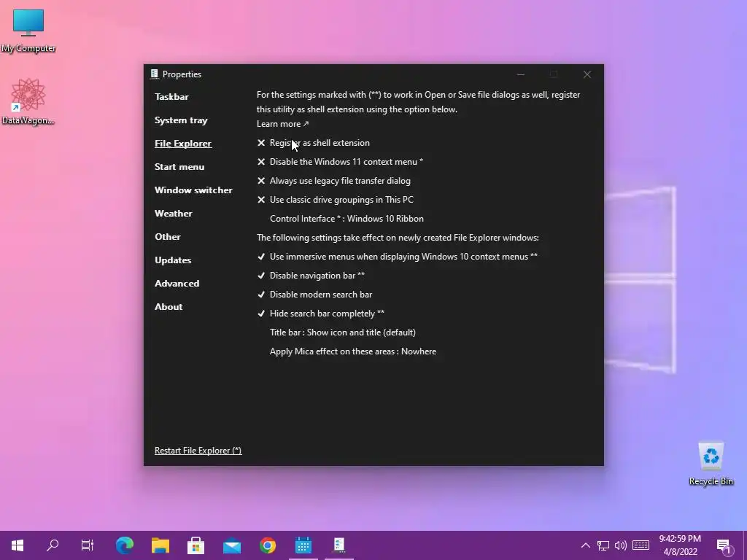The image size is (747, 560).
Task: Open the About section
Action: tap(169, 307)
